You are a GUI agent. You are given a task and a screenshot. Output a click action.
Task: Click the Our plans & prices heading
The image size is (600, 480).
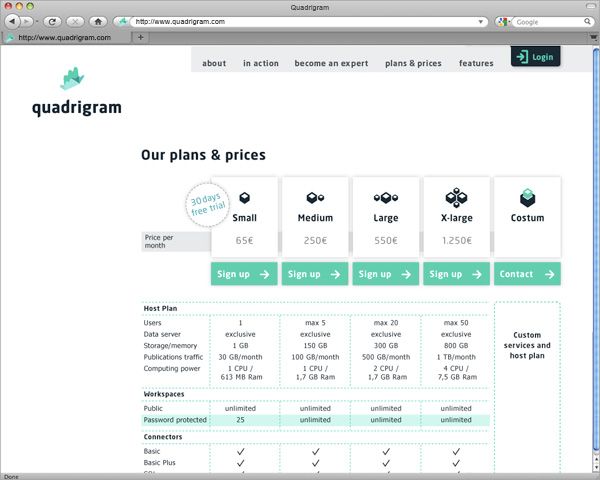coord(203,155)
